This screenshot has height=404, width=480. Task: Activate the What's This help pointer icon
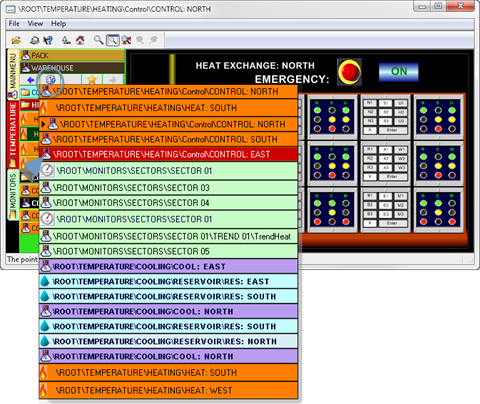48,41
